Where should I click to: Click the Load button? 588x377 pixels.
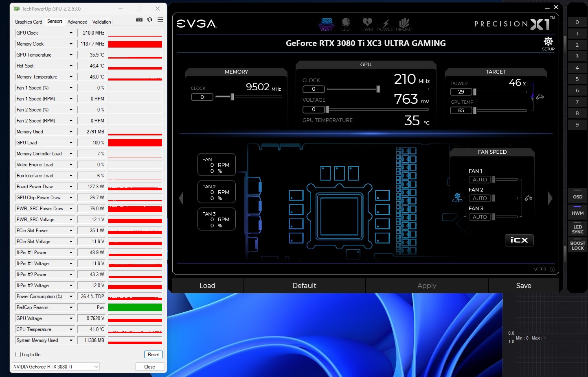click(207, 285)
